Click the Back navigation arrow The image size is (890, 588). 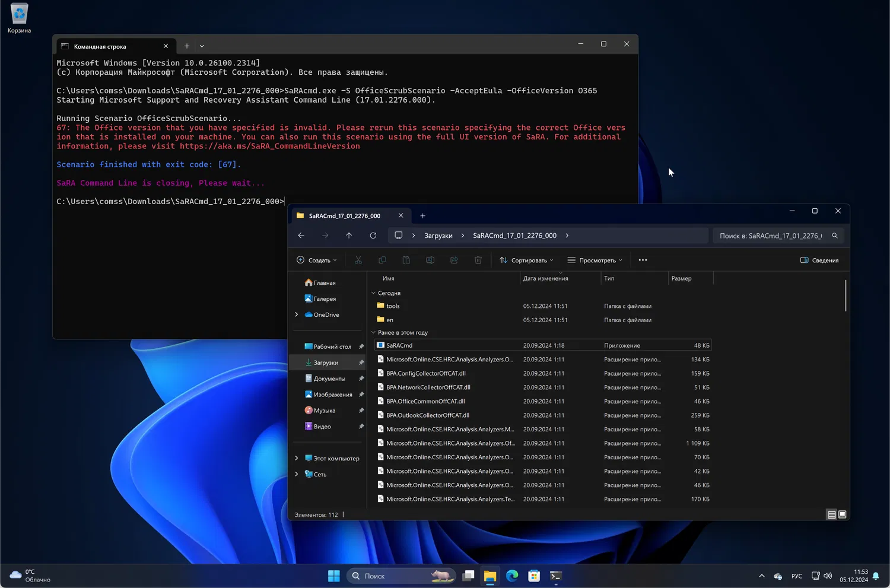301,236
